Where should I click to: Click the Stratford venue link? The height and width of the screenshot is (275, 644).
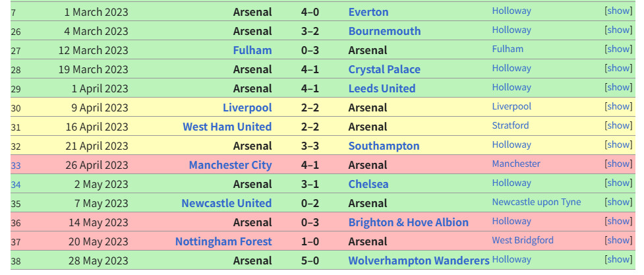[510, 125]
